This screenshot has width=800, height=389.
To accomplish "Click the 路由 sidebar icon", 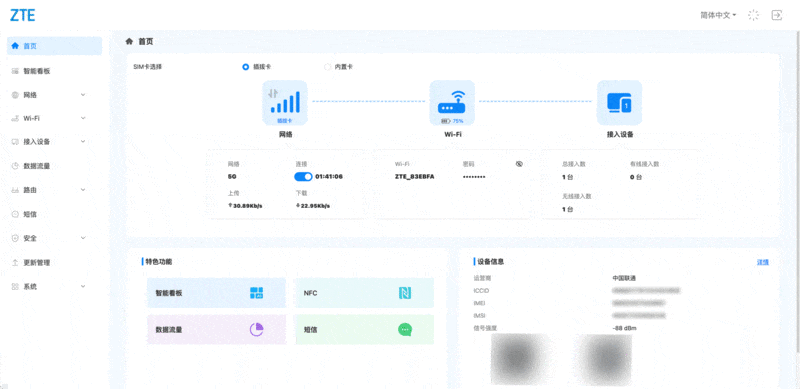I will pyautogui.click(x=15, y=190).
